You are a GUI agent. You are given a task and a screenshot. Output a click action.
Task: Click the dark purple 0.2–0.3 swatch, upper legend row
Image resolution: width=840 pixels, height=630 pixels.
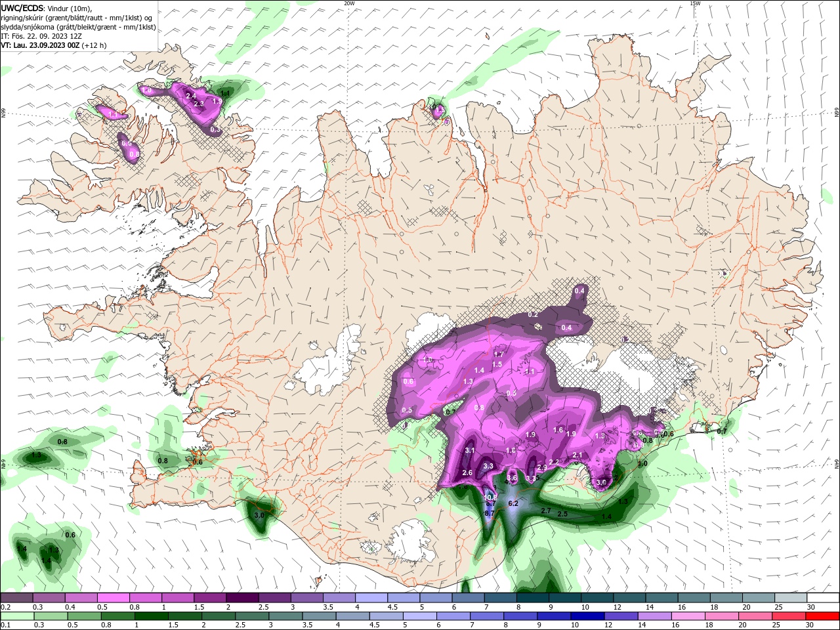tap(16, 598)
